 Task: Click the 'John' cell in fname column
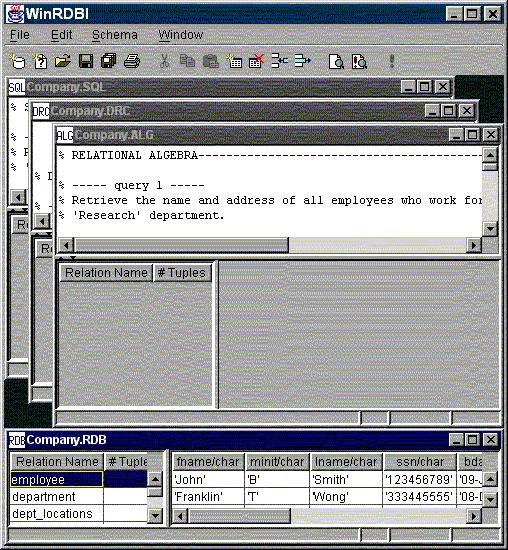tap(208, 479)
